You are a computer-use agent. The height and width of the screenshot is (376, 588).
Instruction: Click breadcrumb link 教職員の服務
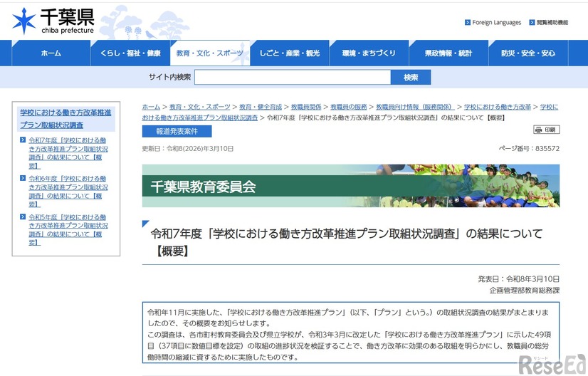pyautogui.click(x=348, y=107)
